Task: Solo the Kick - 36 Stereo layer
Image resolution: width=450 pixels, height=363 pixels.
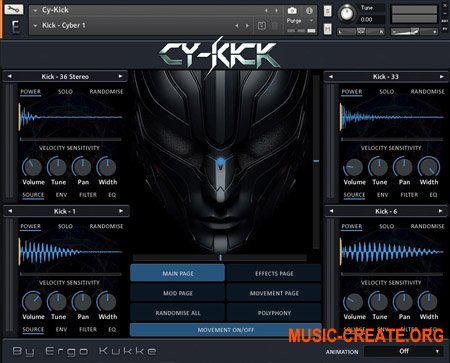Action: (x=65, y=92)
